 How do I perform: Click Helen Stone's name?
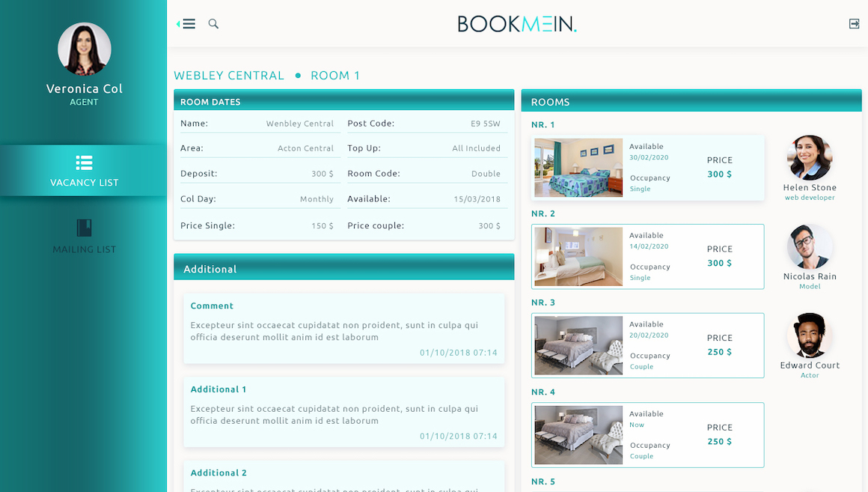[810, 187]
